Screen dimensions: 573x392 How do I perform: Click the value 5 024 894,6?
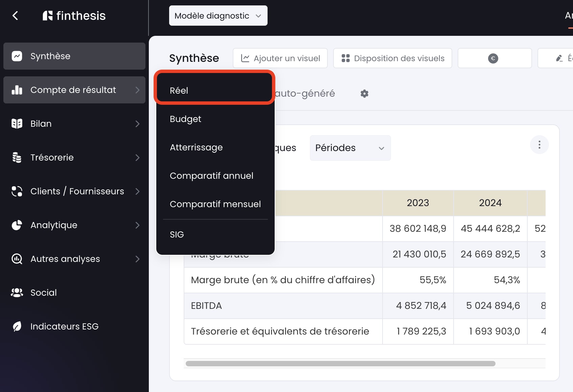(x=493, y=305)
